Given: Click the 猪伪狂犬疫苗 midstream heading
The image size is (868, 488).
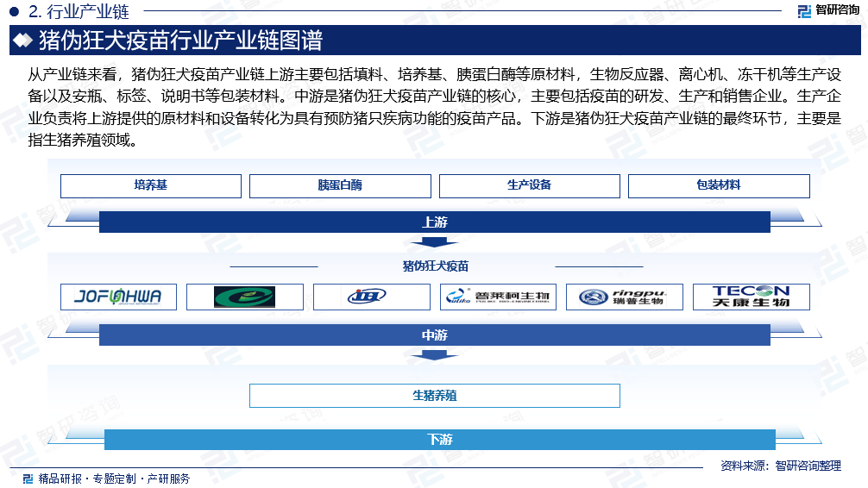Looking at the screenshot, I should [x=435, y=266].
